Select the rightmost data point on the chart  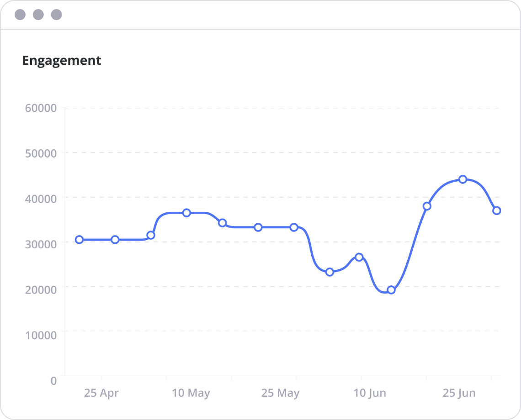497,211
